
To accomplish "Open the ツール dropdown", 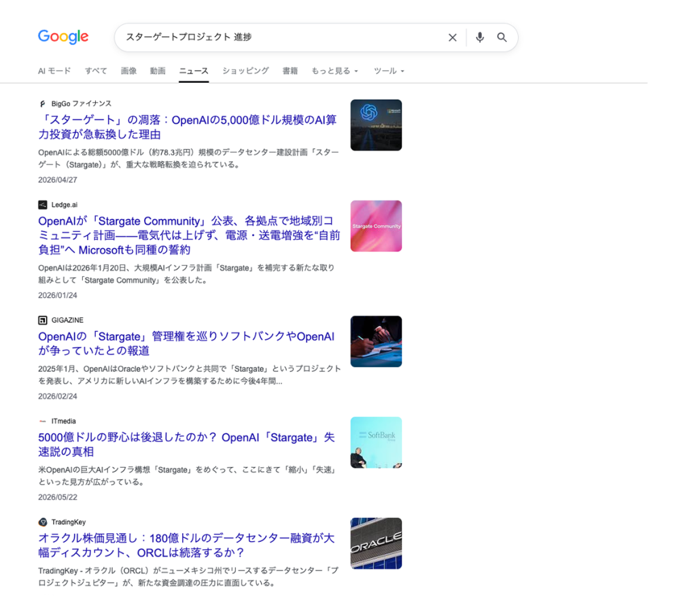I will click(389, 71).
